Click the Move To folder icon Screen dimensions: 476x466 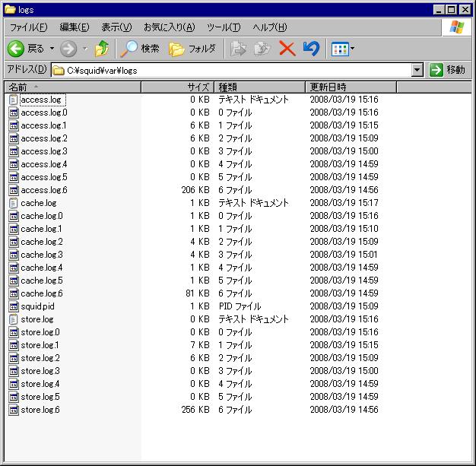point(238,49)
